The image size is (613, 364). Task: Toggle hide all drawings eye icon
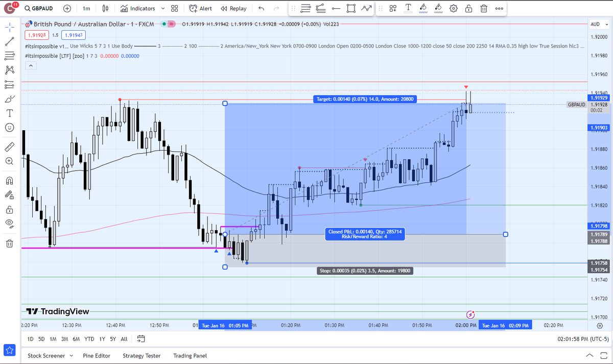click(x=9, y=223)
